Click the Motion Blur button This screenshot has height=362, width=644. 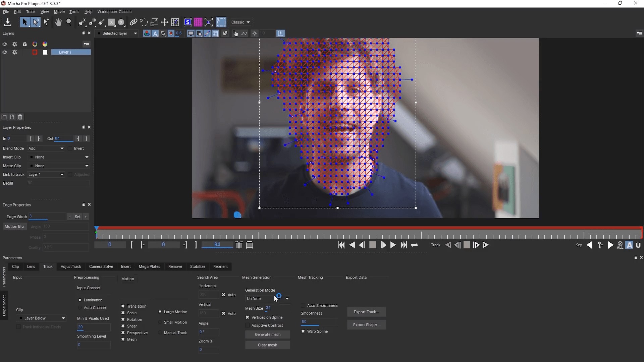(14, 227)
